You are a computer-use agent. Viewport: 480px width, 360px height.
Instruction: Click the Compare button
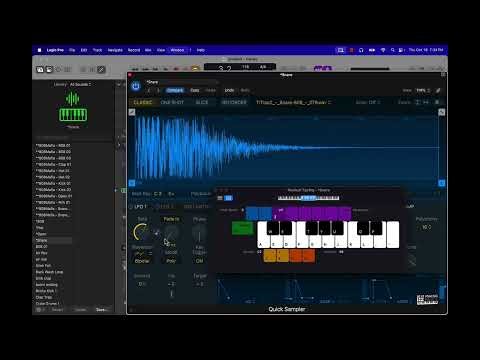click(175, 90)
